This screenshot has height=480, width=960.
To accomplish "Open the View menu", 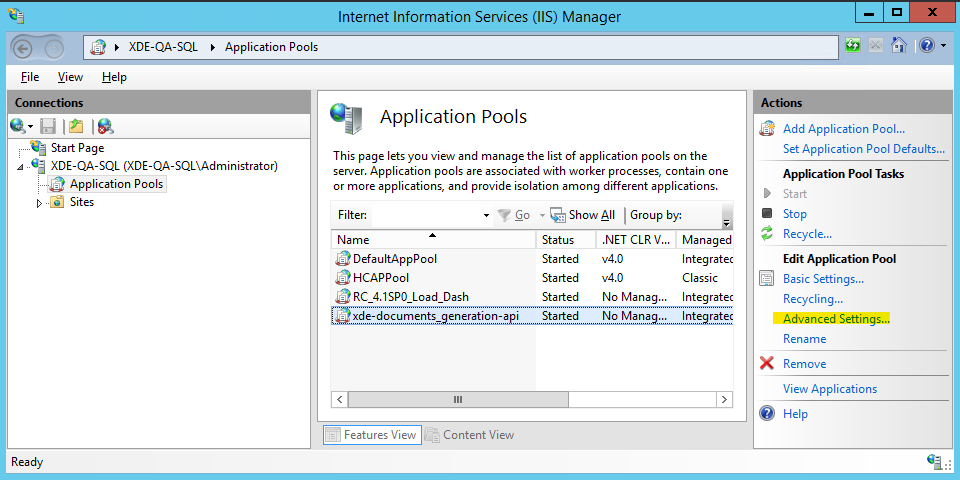I will [x=70, y=77].
